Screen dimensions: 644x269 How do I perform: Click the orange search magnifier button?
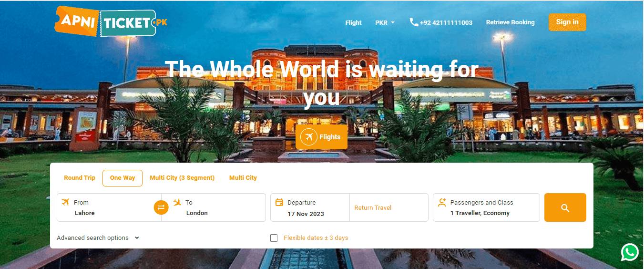[x=565, y=207]
